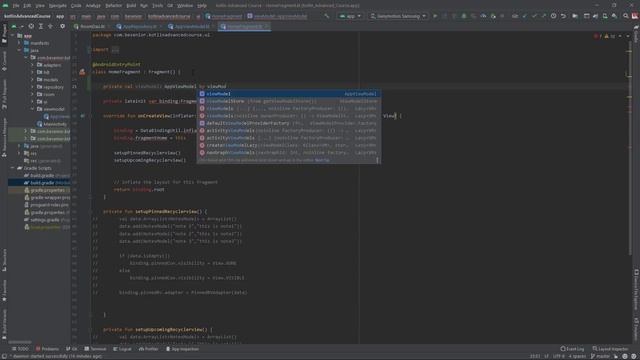Open the Terminal tool window
Image resolution: width=640 pixels, height=360 pixels.
click(x=96, y=349)
